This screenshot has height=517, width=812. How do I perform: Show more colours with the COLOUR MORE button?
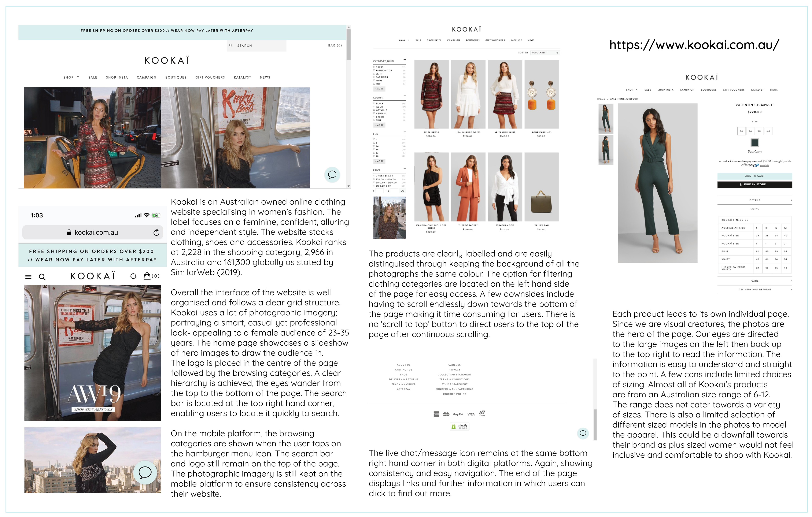(x=379, y=125)
